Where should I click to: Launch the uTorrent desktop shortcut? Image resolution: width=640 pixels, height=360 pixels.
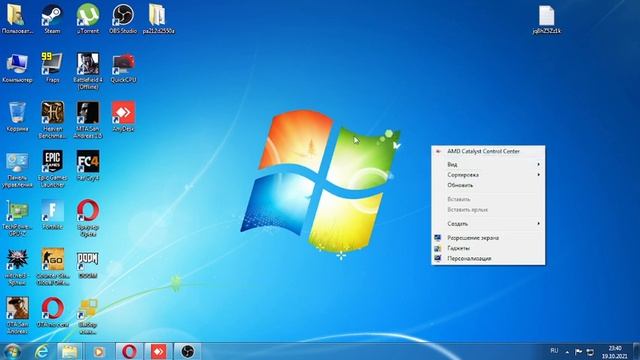[88, 19]
